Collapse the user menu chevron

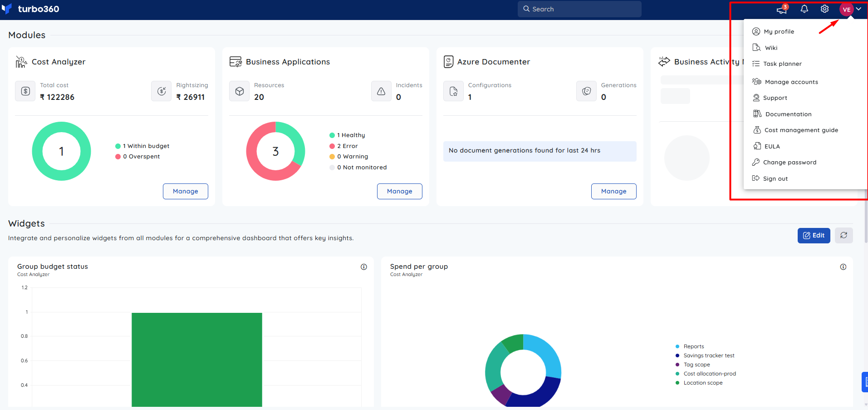point(858,9)
